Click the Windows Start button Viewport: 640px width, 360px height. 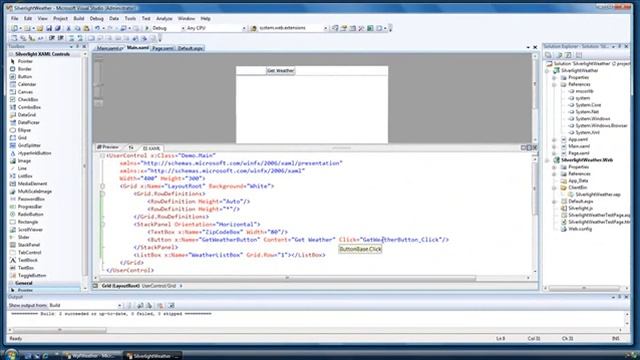point(10,355)
